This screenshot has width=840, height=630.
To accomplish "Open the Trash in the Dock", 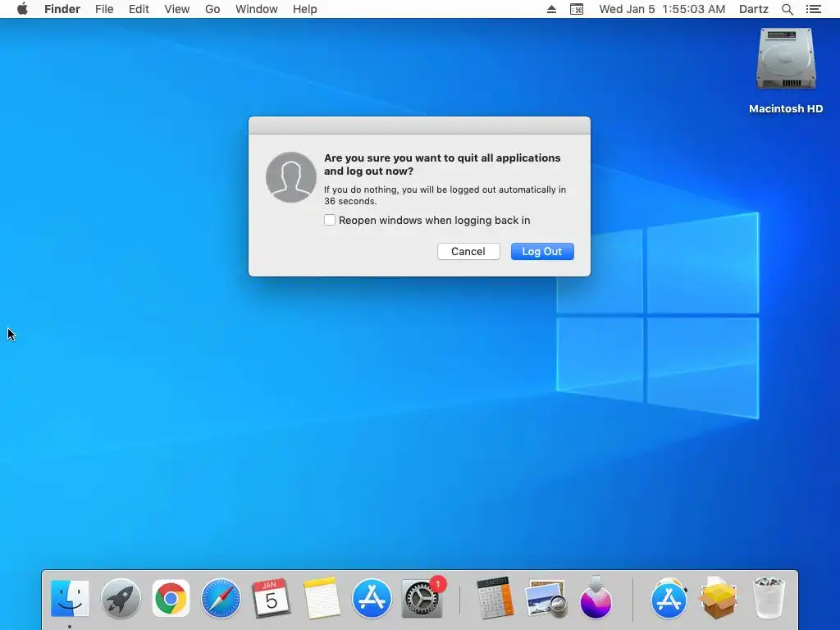I will coord(769,598).
